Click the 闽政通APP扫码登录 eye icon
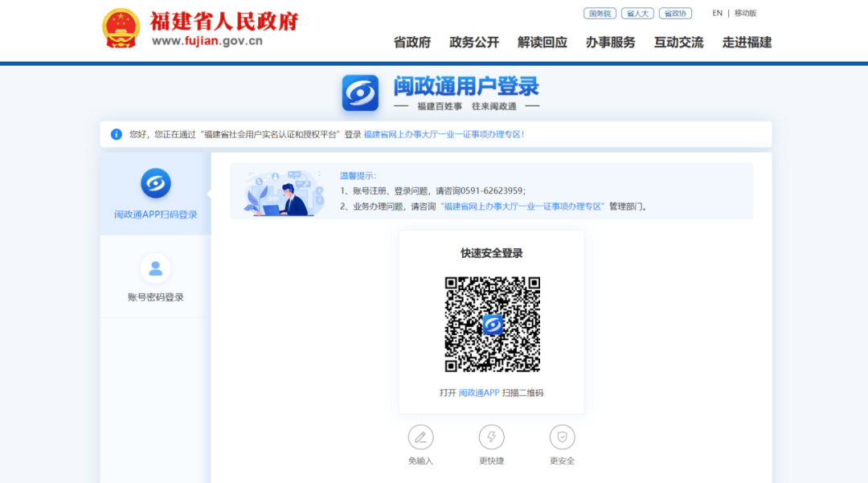This screenshot has width=868, height=483. coord(156,183)
